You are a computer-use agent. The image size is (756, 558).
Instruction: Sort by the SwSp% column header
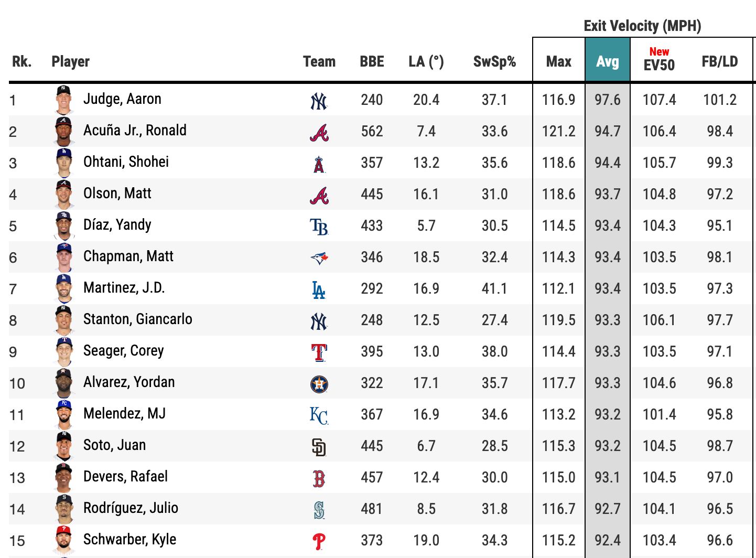coord(494,61)
